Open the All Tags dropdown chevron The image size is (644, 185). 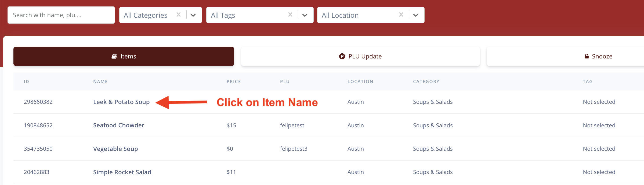coord(305,15)
